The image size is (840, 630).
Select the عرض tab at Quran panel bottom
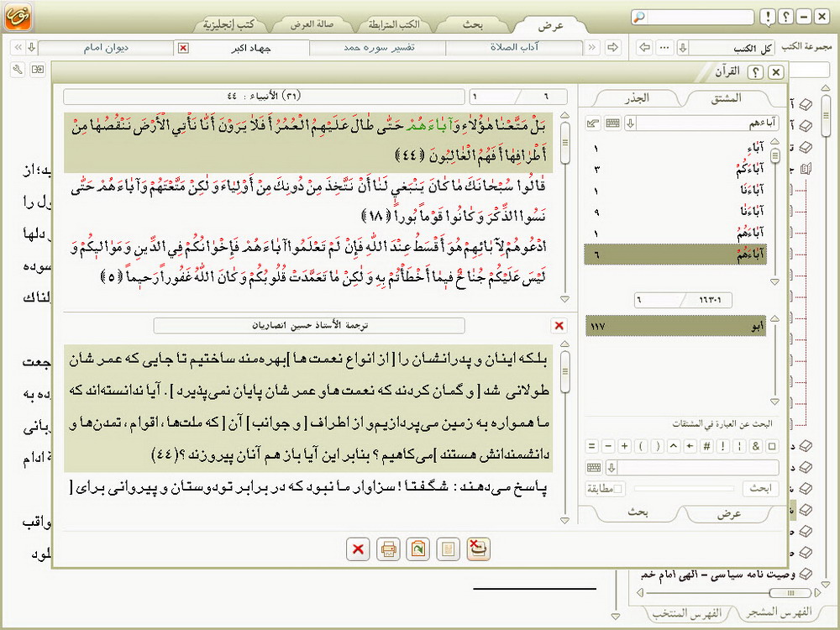728,513
